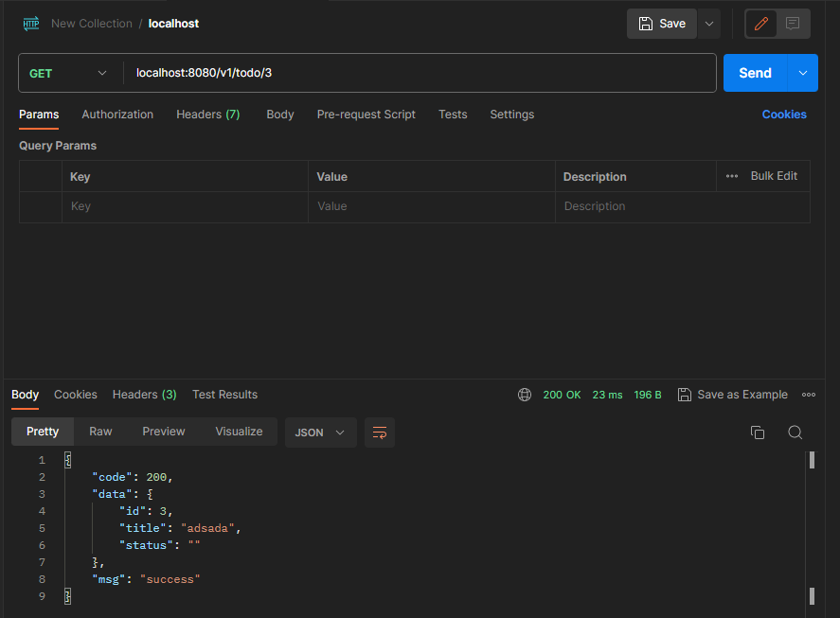Screen dimensions: 840x618
Task: Click the query param Description field
Action: click(x=683, y=206)
